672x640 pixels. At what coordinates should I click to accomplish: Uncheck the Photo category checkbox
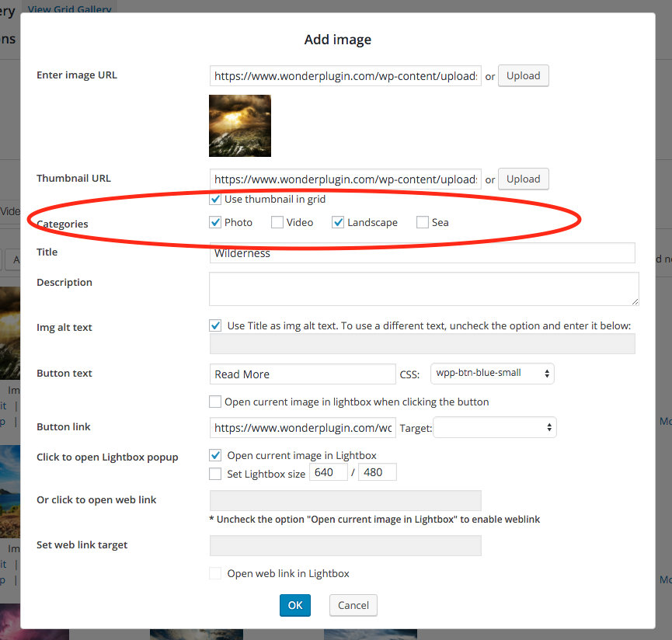tap(215, 223)
